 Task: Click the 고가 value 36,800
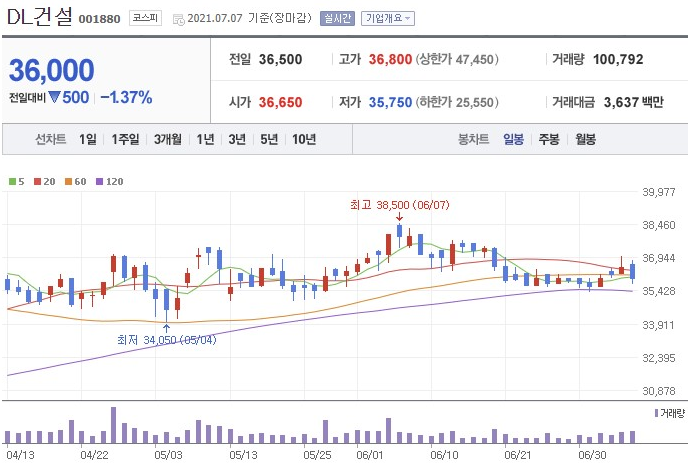pos(390,59)
